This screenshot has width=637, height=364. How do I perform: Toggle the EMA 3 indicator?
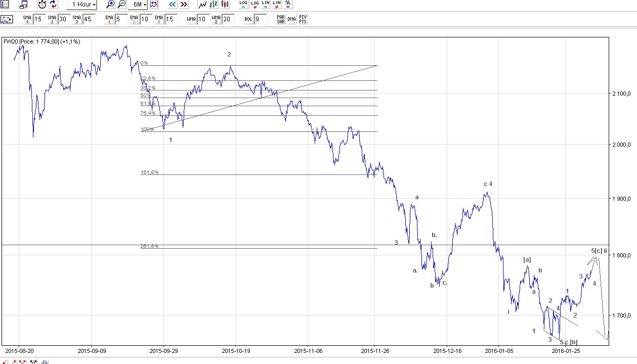click(158, 19)
